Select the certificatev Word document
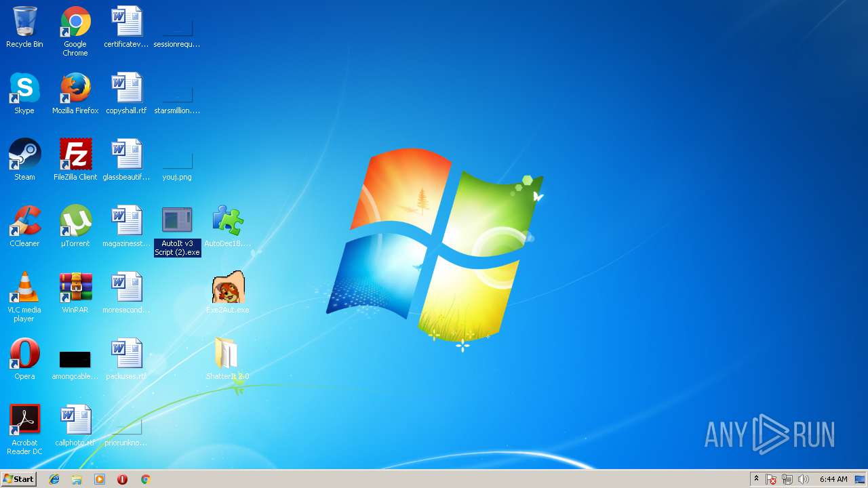Image resolution: width=868 pixels, height=488 pixels. click(126, 28)
